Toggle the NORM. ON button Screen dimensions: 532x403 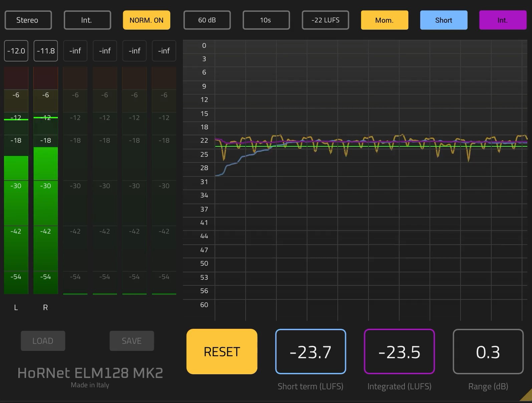pyautogui.click(x=147, y=20)
